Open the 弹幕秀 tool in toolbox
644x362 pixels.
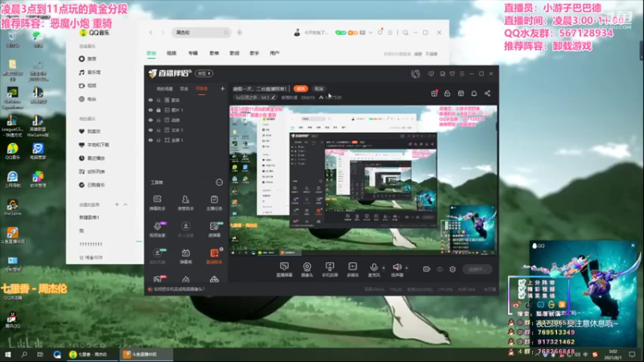[186, 256]
